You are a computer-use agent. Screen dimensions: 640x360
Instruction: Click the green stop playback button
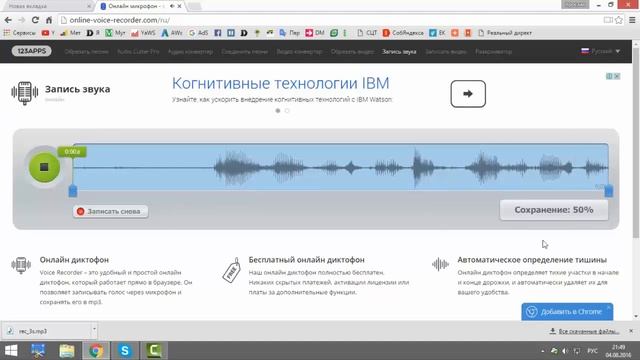click(x=44, y=167)
